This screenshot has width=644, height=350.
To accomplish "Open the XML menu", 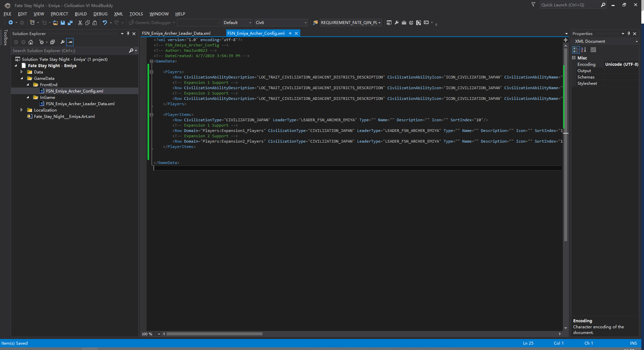I will pyautogui.click(x=119, y=14).
